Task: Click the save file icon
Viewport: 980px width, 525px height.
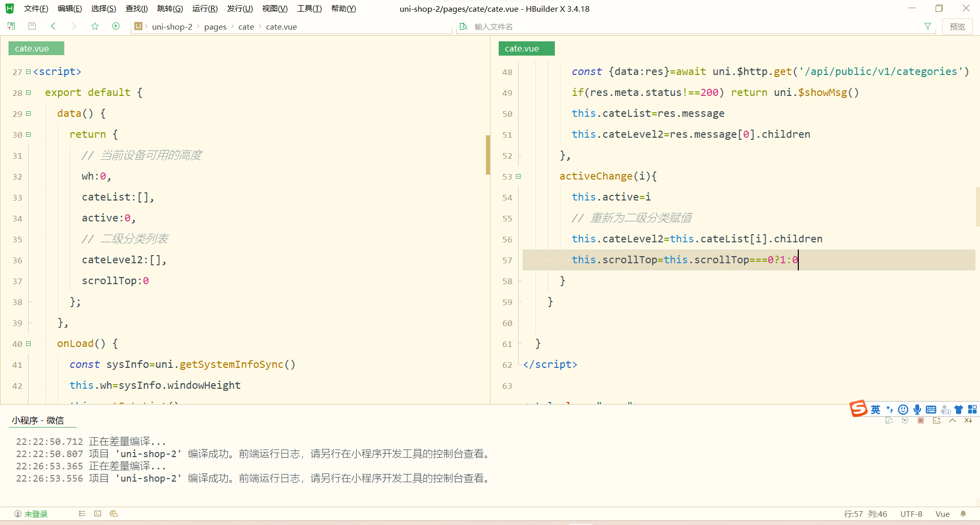Action: click(32, 26)
